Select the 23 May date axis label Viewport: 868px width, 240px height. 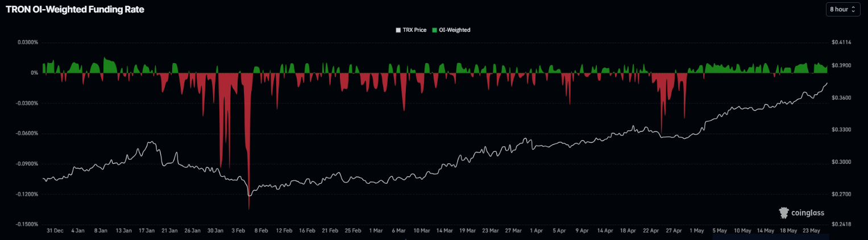tap(811, 231)
